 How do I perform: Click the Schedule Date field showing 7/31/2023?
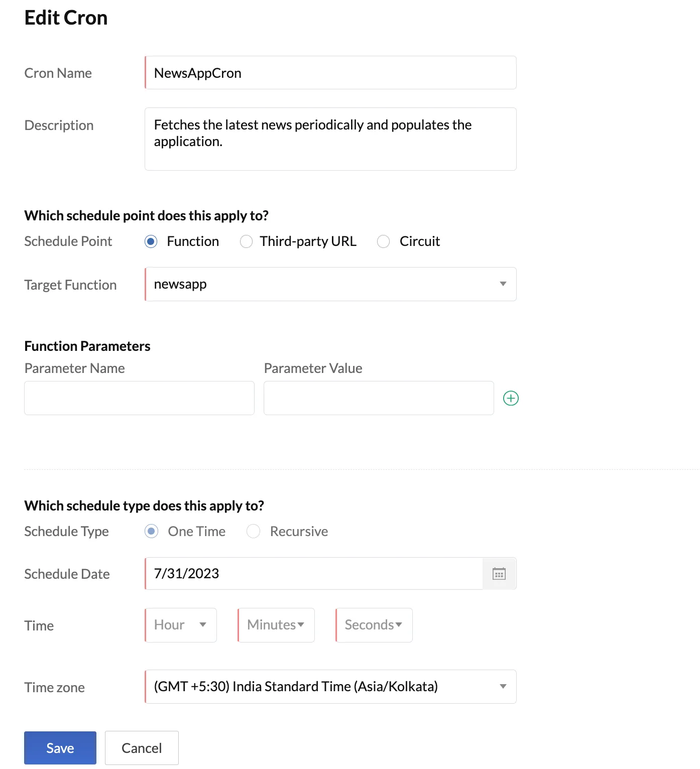[314, 574]
